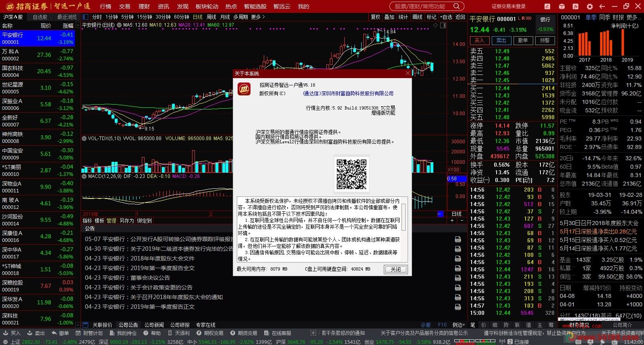644x345 pixels.
Task: Open the 行情 menu
Action: pos(106,6)
